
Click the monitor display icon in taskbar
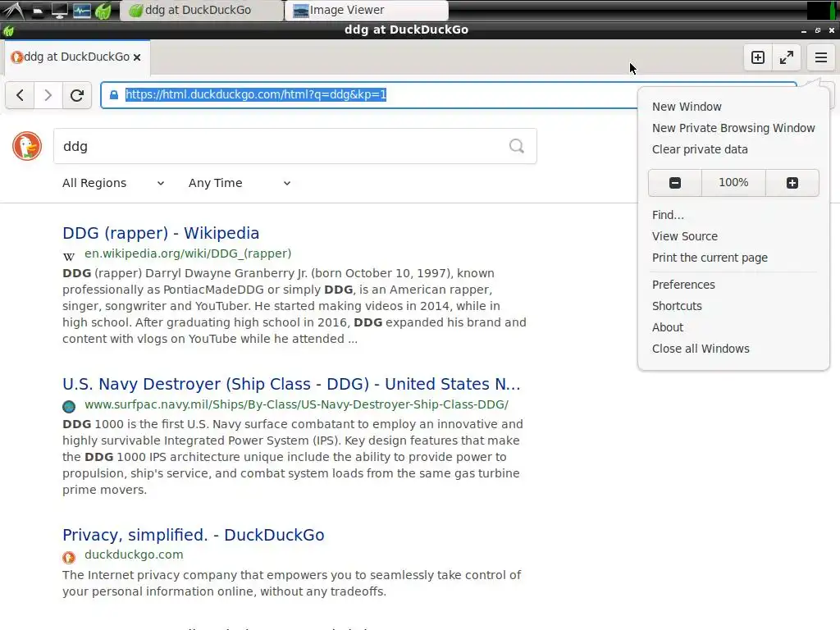pos(59,11)
